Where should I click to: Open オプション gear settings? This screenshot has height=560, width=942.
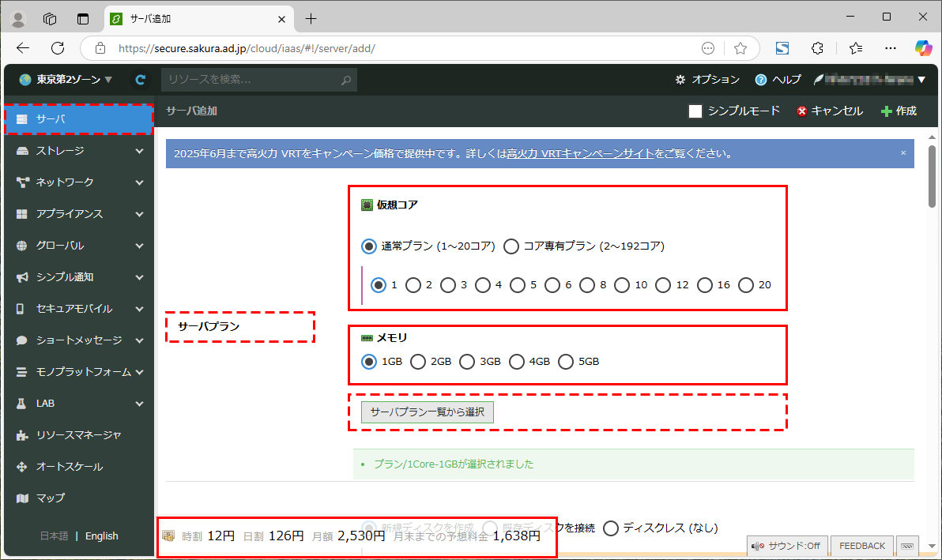[x=707, y=79]
